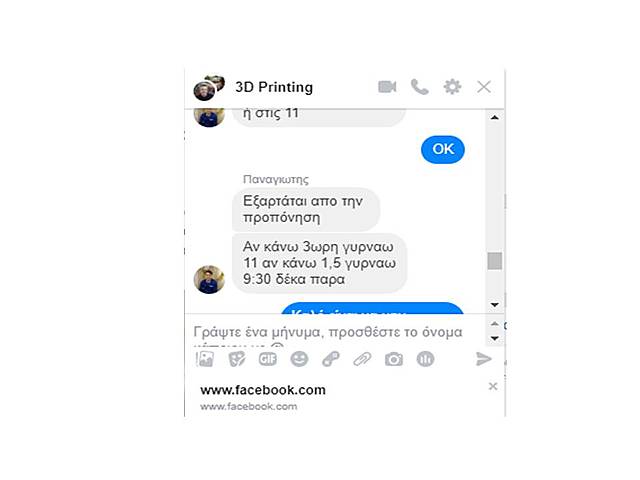Click the chat scrollbar down arrow
Image resolution: width=640 pixels, height=480 pixels.
(495, 305)
